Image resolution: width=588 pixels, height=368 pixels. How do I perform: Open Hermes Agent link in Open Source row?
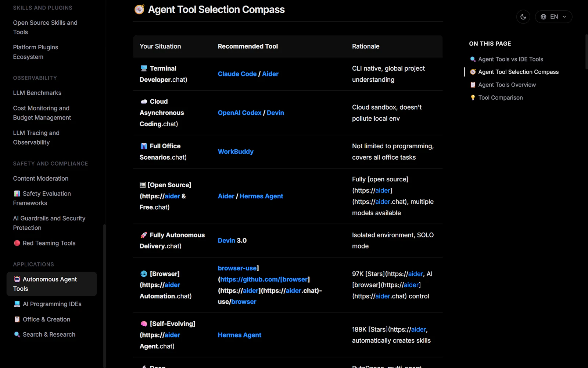click(261, 196)
